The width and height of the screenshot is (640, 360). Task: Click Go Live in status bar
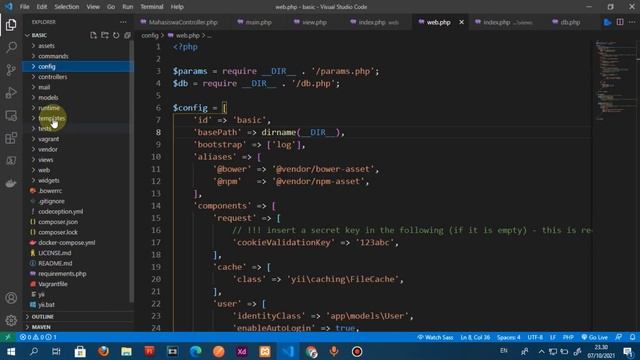click(594, 337)
